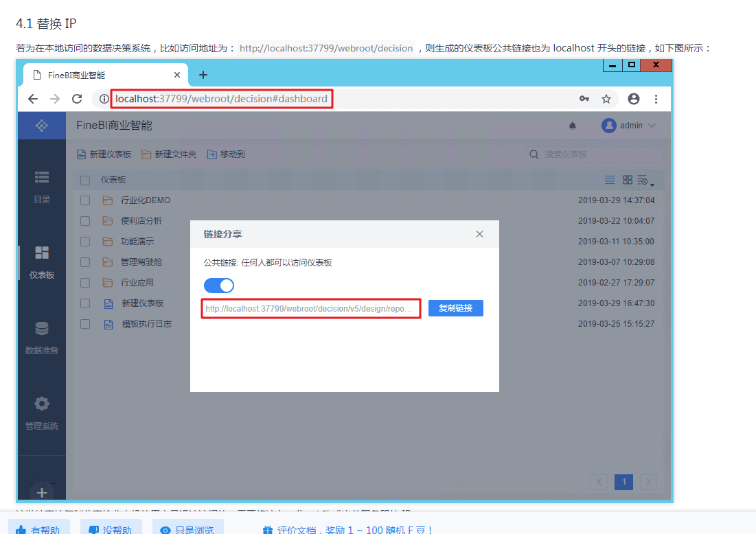Expand the admin account dropdown arrow

[652, 126]
